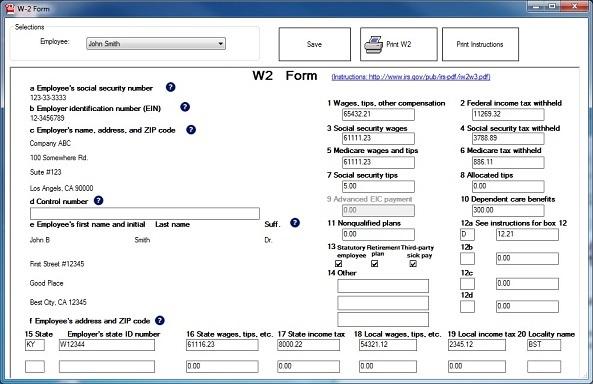Click Local wages field 54321.12
593x384 pixels.
pos(388,345)
